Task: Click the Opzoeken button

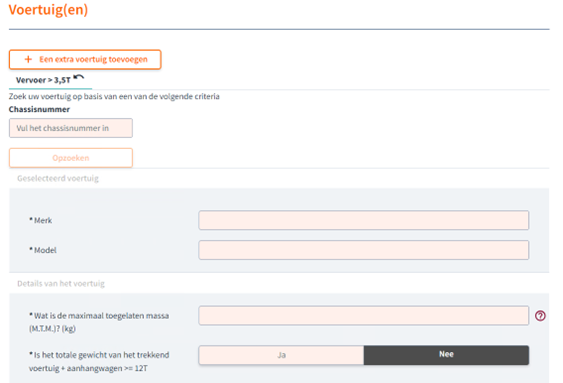Action: coord(71,158)
